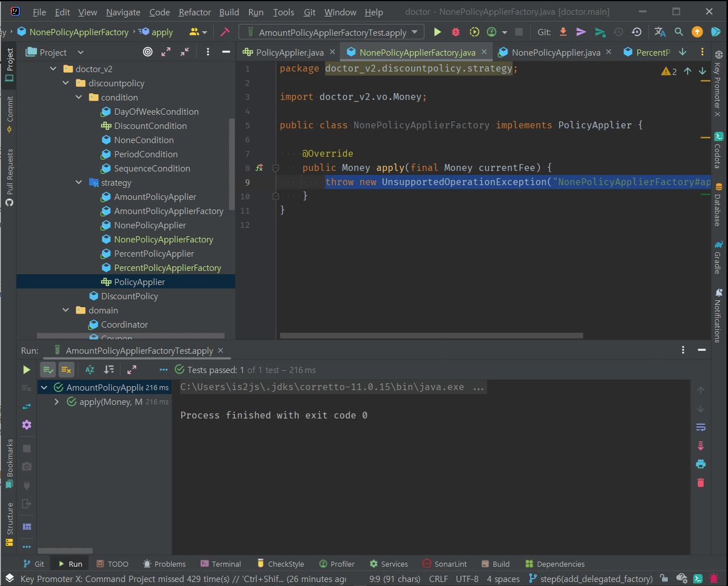The height and width of the screenshot is (586, 728).
Task: Click the red trash Clear All icon in the Run console
Action: point(700,482)
